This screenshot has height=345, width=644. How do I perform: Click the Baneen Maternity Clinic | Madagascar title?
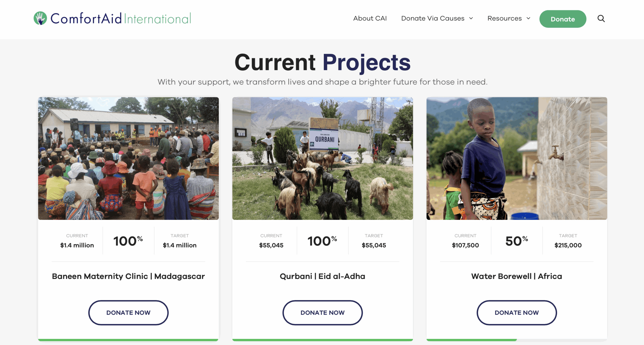[128, 276]
